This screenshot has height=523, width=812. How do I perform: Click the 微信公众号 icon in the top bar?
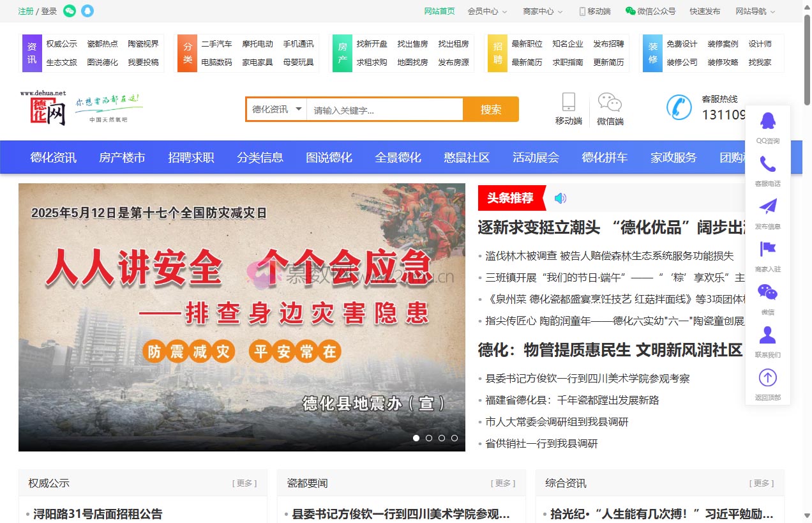631,11
